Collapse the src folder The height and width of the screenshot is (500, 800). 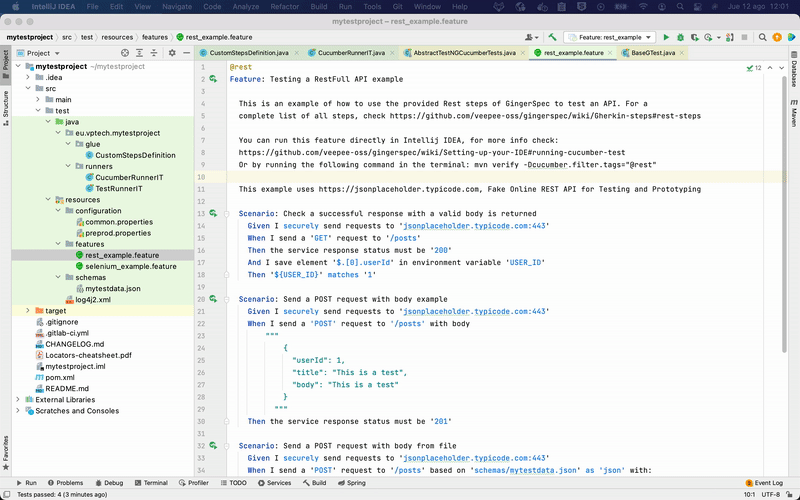[28, 89]
